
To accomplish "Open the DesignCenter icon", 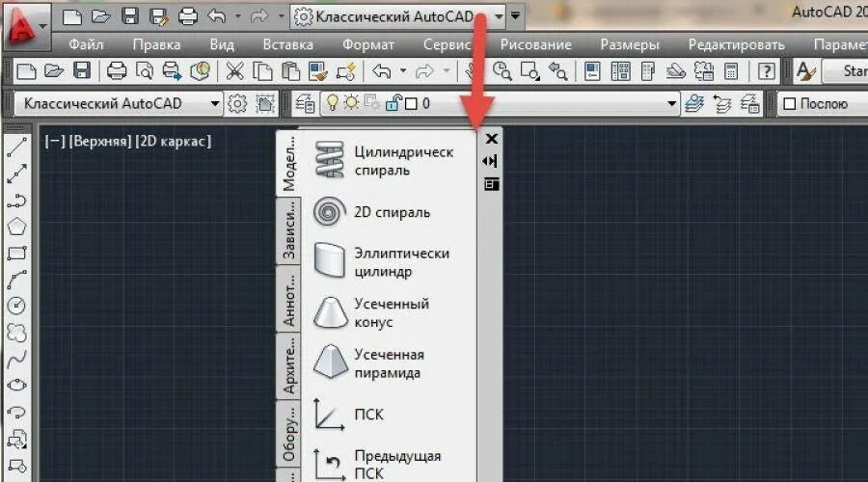I will pos(620,70).
